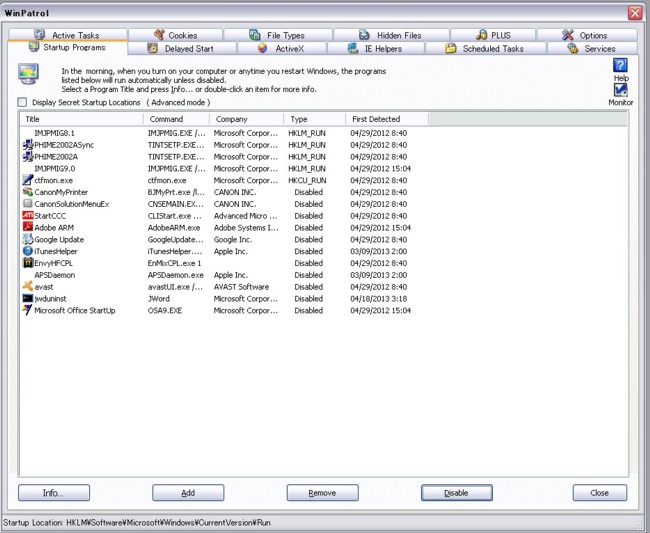The width and height of the screenshot is (650, 533).
Task: Sort list by the Title column header
Action: (82, 119)
